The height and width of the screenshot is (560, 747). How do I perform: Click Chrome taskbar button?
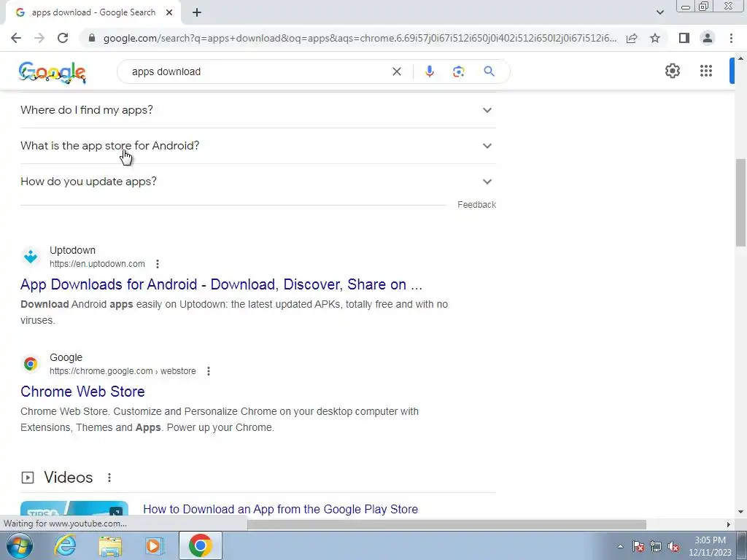200,545
